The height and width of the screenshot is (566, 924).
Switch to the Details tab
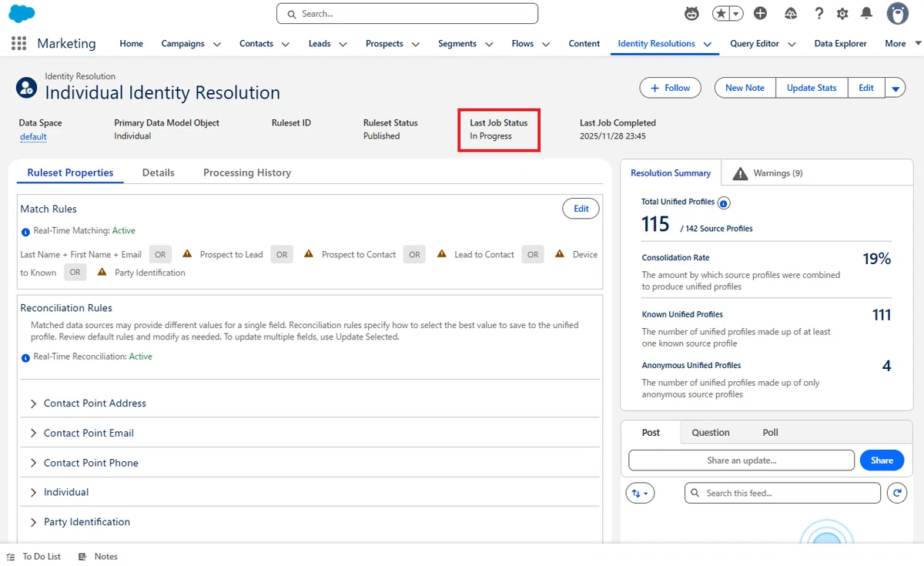pyautogui.click(x=159, y=172)
